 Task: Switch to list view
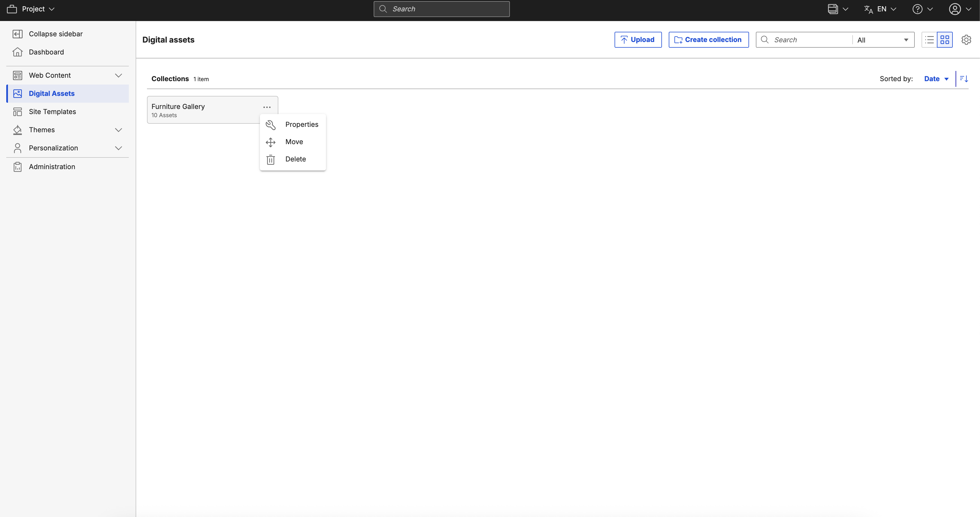(929, 39)
